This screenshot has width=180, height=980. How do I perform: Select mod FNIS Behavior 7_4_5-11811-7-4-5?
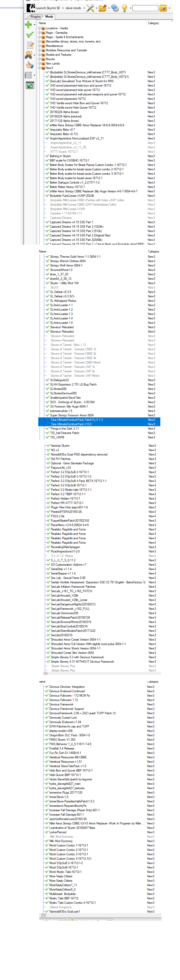point(70,744)
